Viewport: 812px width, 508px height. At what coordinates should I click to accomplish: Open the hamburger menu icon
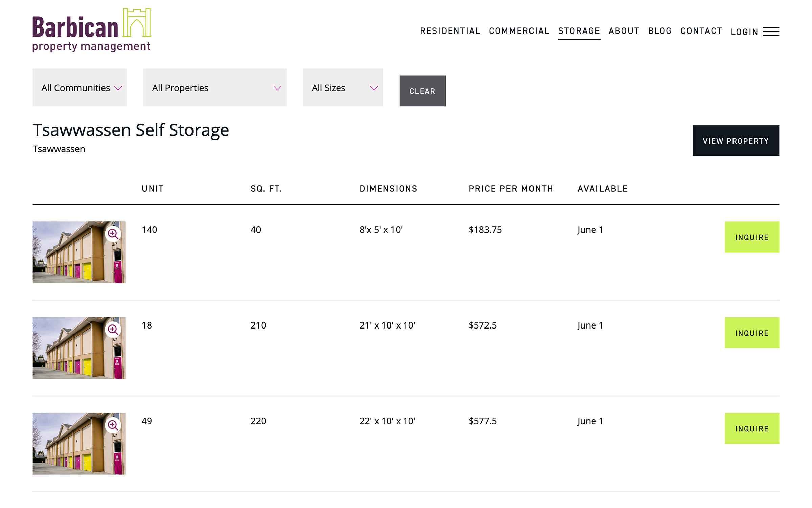tap(771, 31)
